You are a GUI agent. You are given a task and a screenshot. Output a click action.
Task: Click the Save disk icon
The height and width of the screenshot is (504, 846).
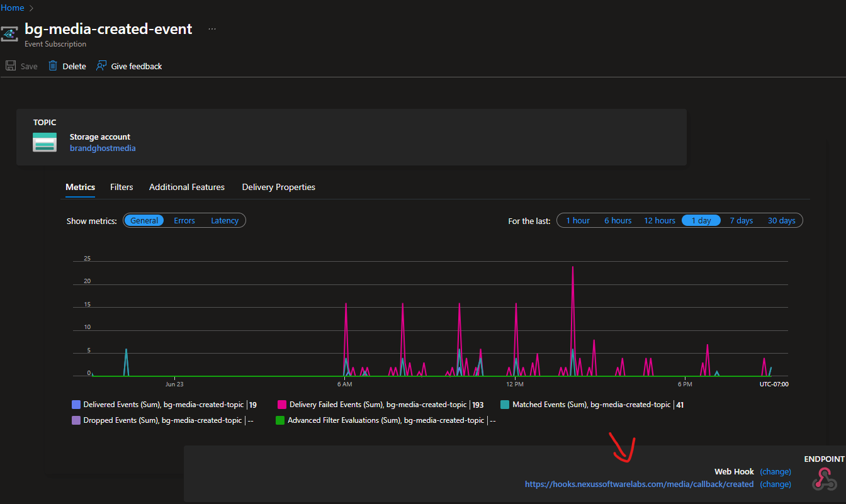11,66
